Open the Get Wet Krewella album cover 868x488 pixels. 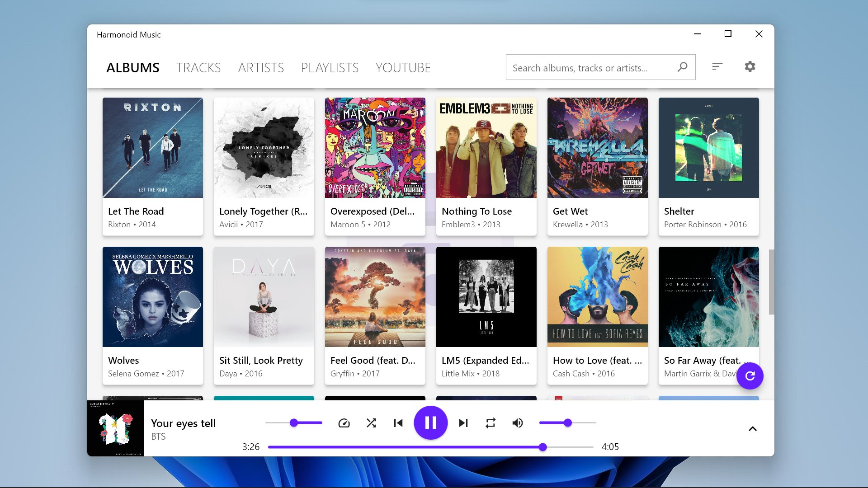598,148
